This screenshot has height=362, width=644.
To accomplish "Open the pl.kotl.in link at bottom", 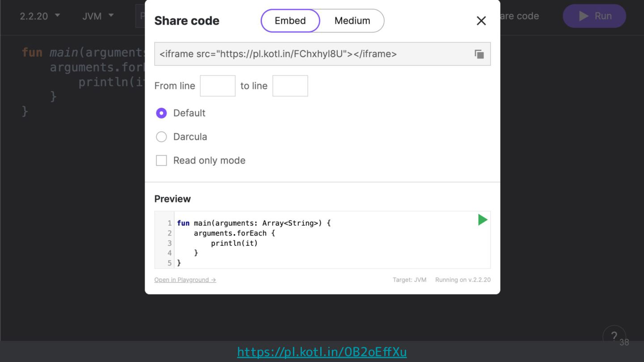I will point(322,352).
